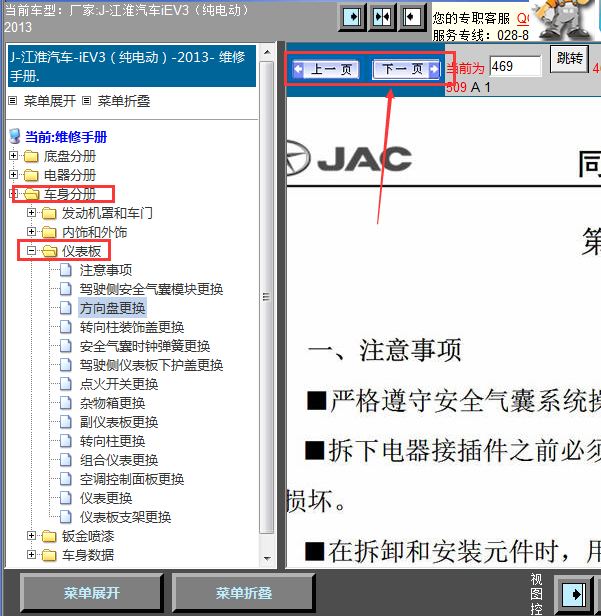The height and width of the screenshot is (616, 601).
Task: Click the 仪表板 open folder icon
Action: click(x=49, y=251)
